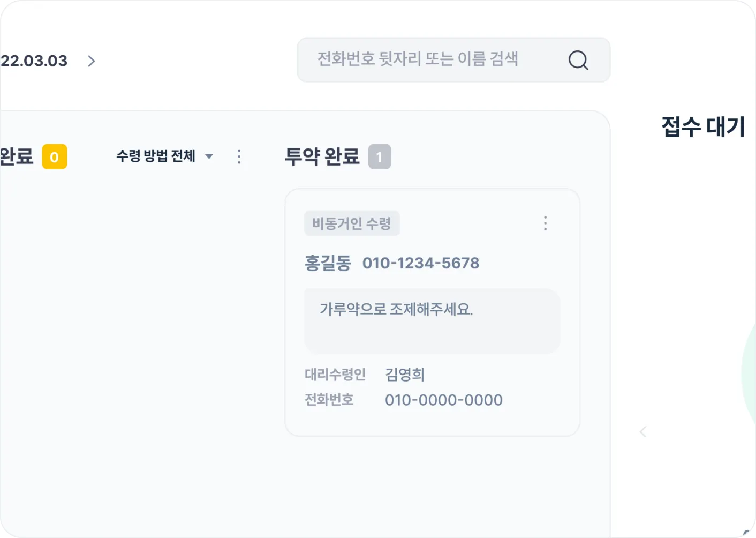Screen dimensions: 756x538
Task: Focus the phone or name search field
Action: click(428, 59)
